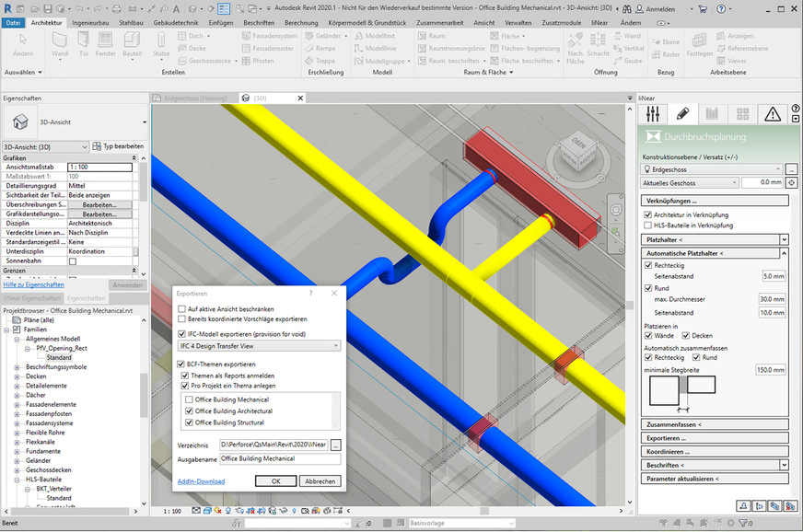Open the IFC 4 Design Transfer View dropdown
Screen dimensions: 803x532
click(258, 346)
